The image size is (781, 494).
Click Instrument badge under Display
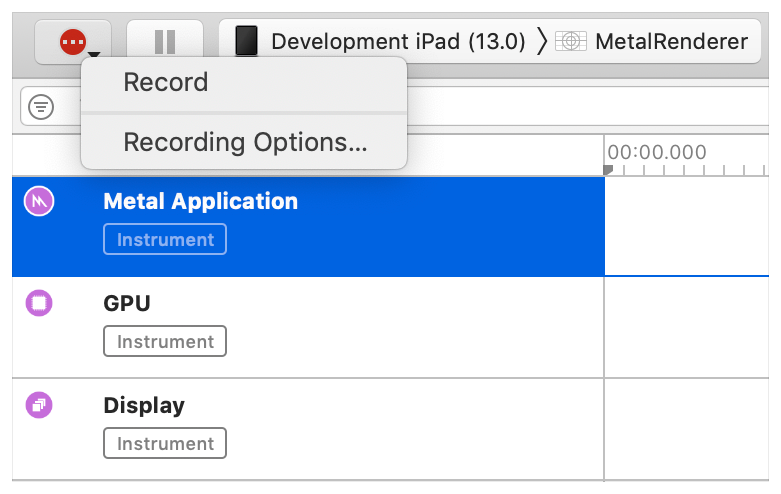[x=165, y=444]
